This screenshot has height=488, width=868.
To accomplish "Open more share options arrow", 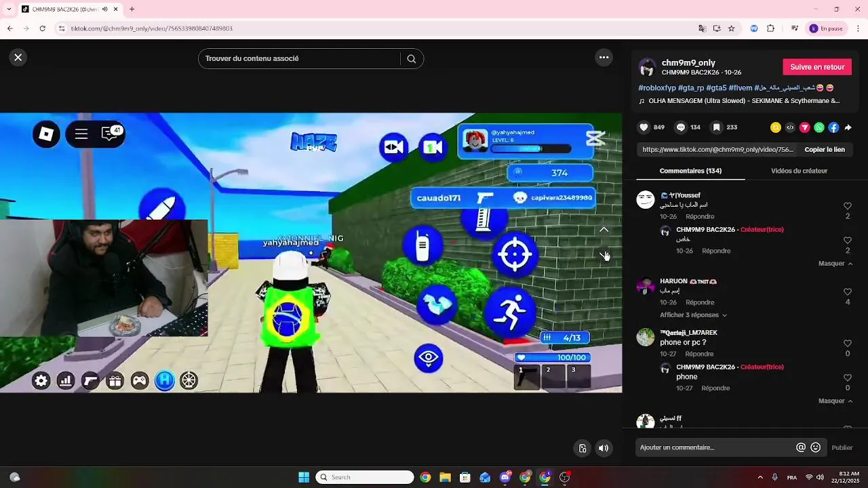I will click(x=848, y=127).
